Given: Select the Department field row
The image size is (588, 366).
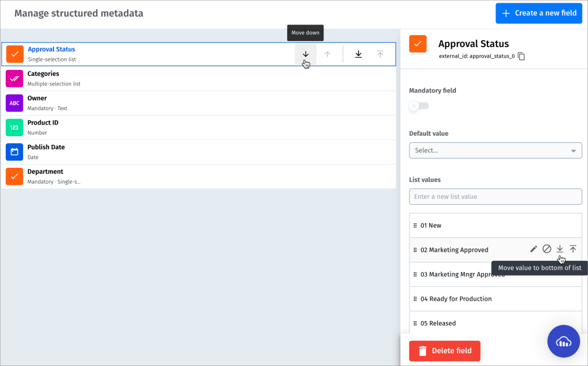Looking at the screenshot, I should pyautogui.click(x=199, y=176).
